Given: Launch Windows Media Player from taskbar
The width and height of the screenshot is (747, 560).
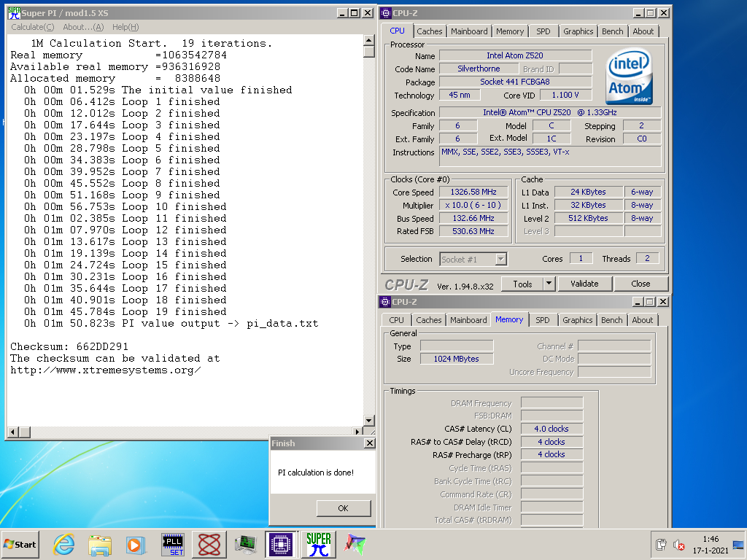Looking at the screenshot, I should pos(136,545).
